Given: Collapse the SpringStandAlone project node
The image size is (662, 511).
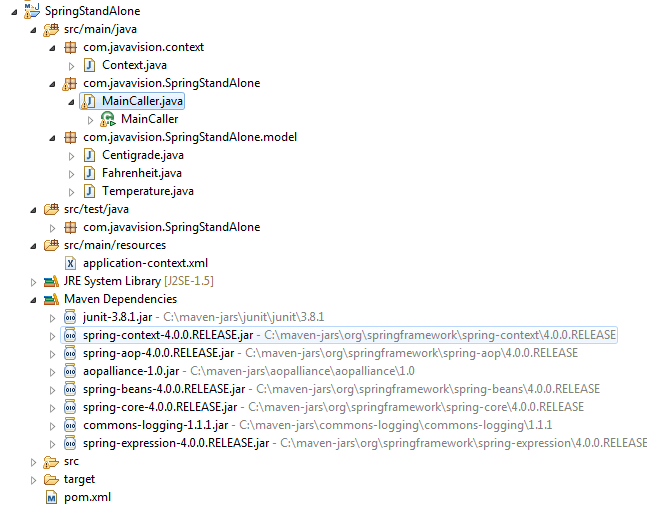Looking at the screenshot, I should [x=14, y=12].
